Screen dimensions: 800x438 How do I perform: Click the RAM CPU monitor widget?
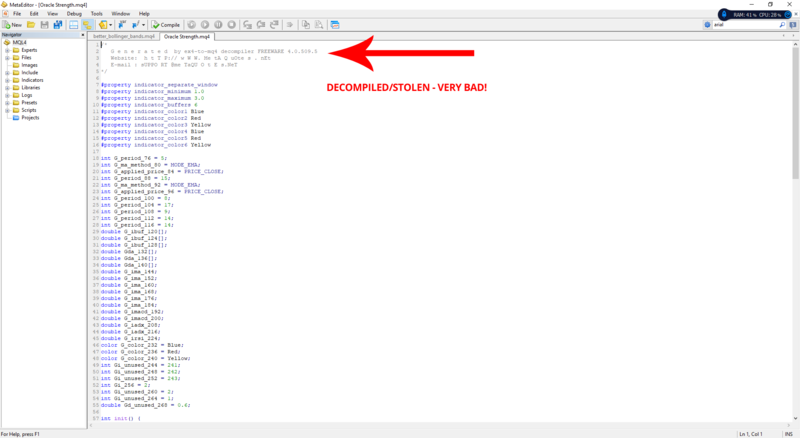coord(755,15)
